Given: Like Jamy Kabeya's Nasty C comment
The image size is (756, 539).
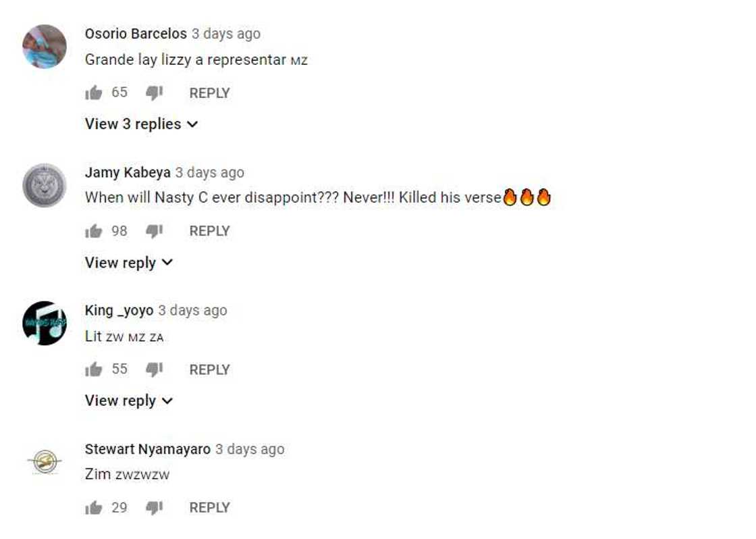Looking at the screenshot, I should (93, 232).
